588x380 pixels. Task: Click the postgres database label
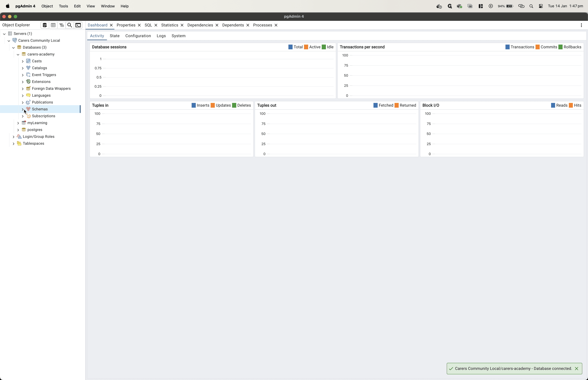tap(35, 130)
